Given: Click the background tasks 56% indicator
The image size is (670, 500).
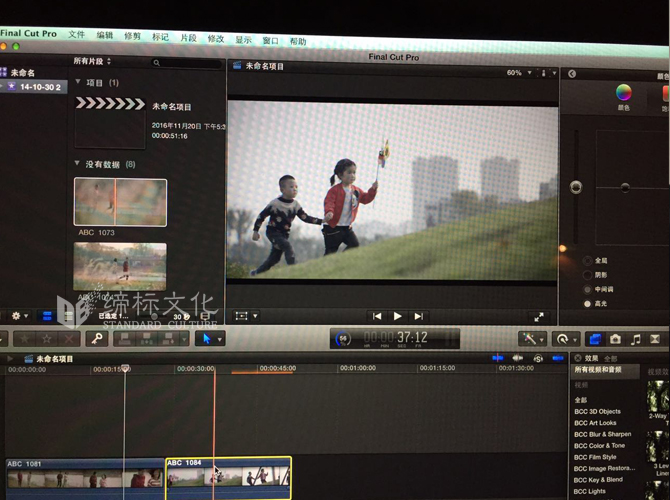Looking at the screenshot, I should pos(343,339).
